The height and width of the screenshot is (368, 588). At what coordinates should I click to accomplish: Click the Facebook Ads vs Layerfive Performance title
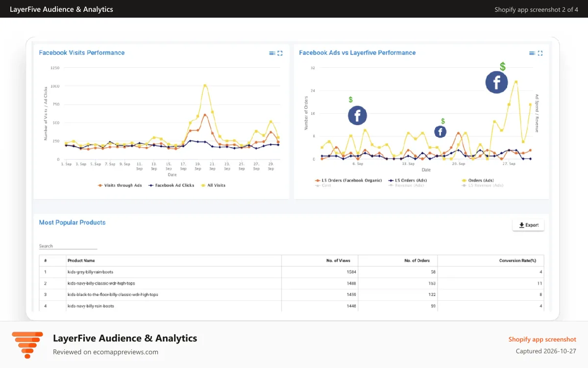[357, 53]
